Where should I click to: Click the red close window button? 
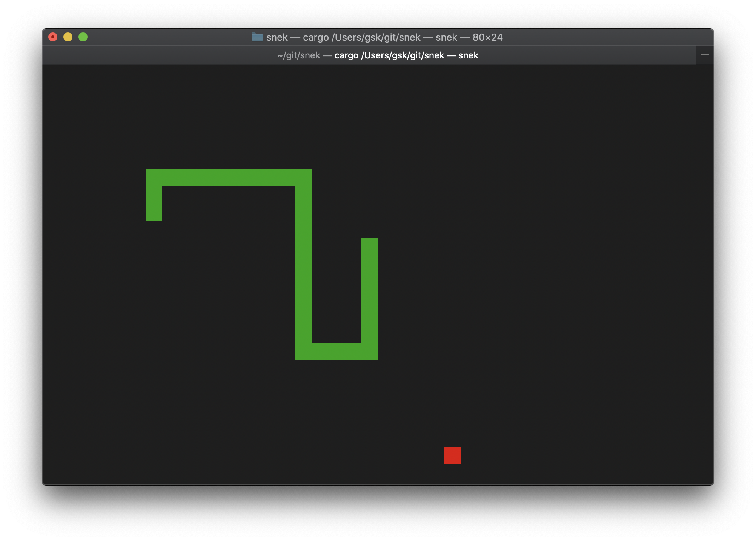click(x=53, y=37)
